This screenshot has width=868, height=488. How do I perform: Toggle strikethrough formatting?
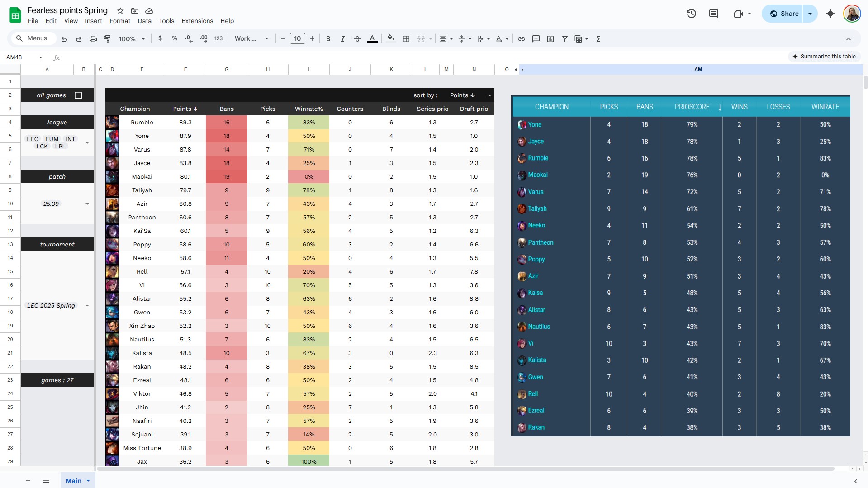(357, 39)
